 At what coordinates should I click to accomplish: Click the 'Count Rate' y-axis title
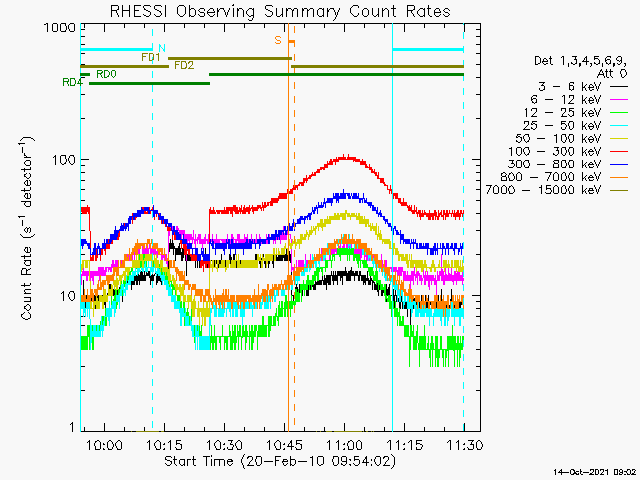point(27,282)
